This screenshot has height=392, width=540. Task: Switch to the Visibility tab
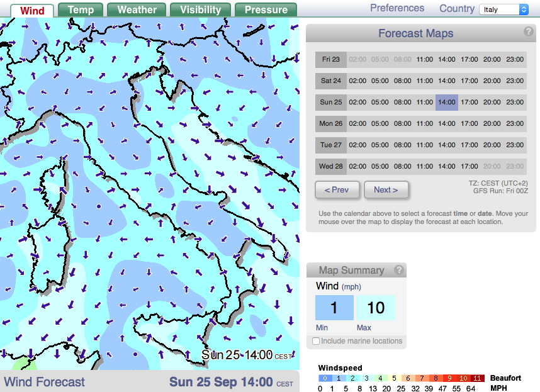tap(200, 9)
